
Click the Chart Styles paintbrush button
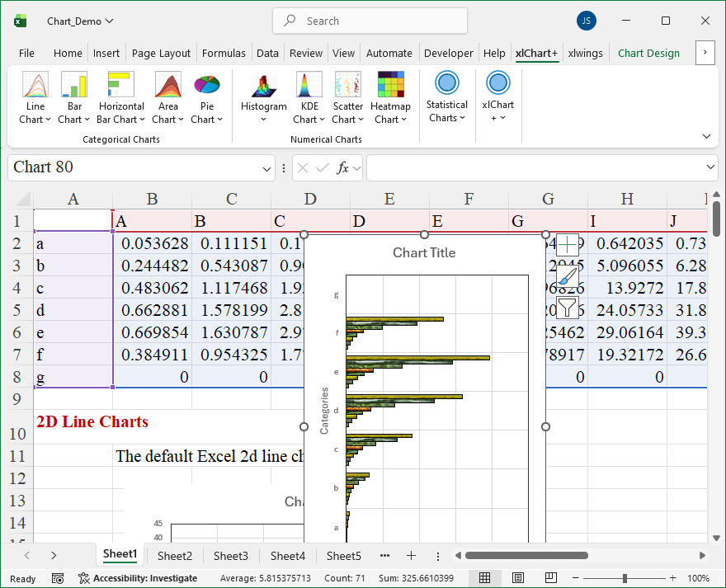[x=568, y=276]
